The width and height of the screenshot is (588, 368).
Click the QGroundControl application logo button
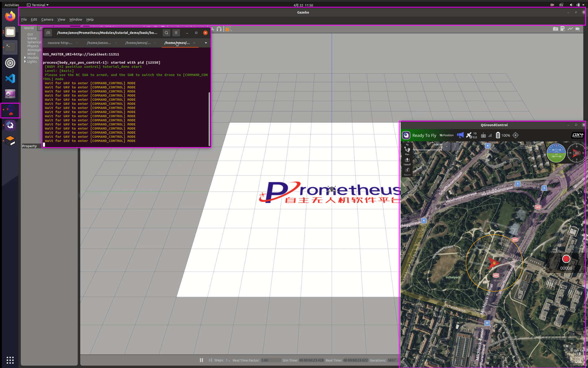[x=406, y=135]
